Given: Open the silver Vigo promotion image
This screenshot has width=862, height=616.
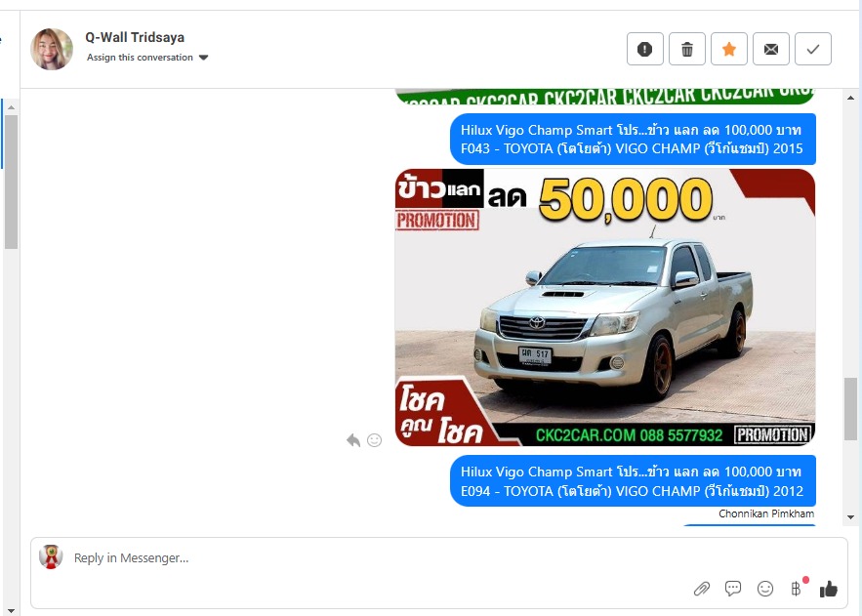Looking at the screenshot, I should pyautogui.click(x=605, y=308).
